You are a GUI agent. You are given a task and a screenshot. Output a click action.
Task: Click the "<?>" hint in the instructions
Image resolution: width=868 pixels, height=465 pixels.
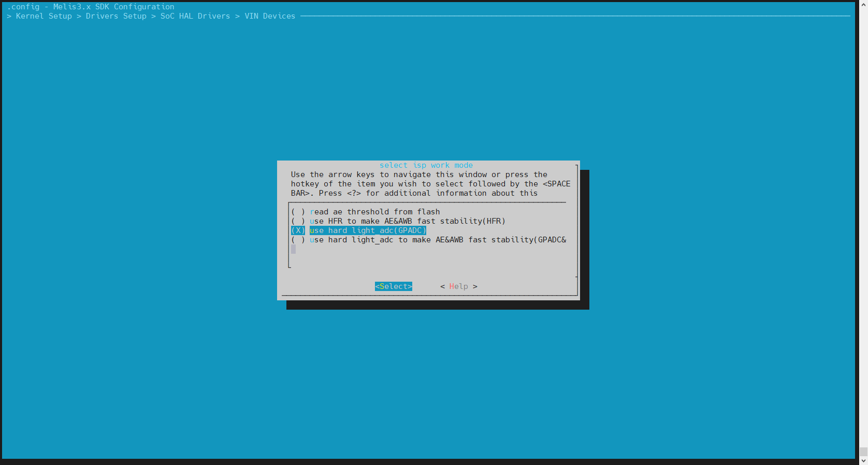pyautogui.click(x=354, y=193)
